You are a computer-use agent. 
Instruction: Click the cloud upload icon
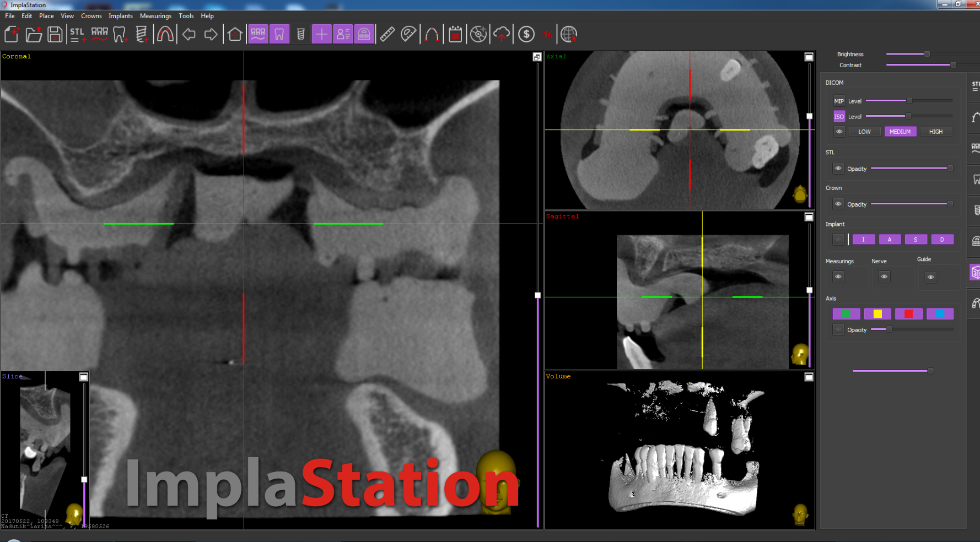502,34
